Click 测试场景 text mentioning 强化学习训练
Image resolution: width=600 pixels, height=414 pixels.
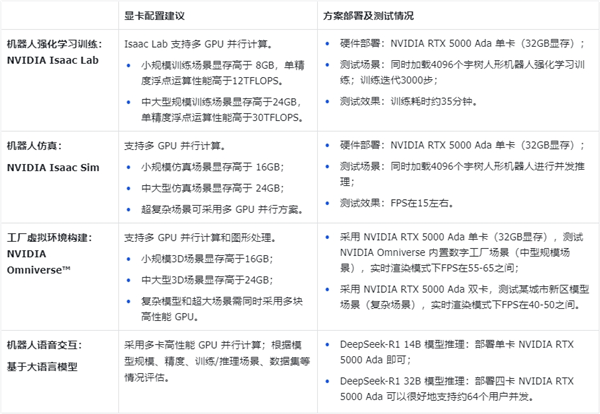point(462,72)
